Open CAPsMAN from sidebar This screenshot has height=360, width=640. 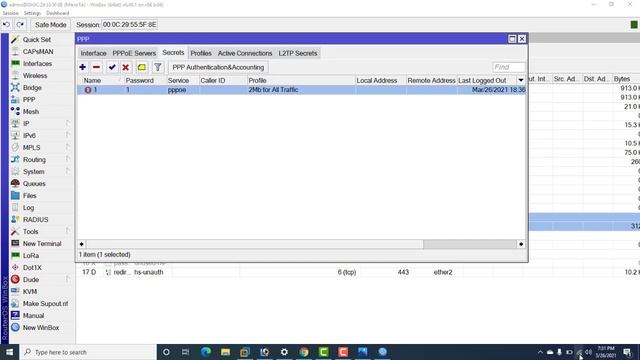(38, 52)
